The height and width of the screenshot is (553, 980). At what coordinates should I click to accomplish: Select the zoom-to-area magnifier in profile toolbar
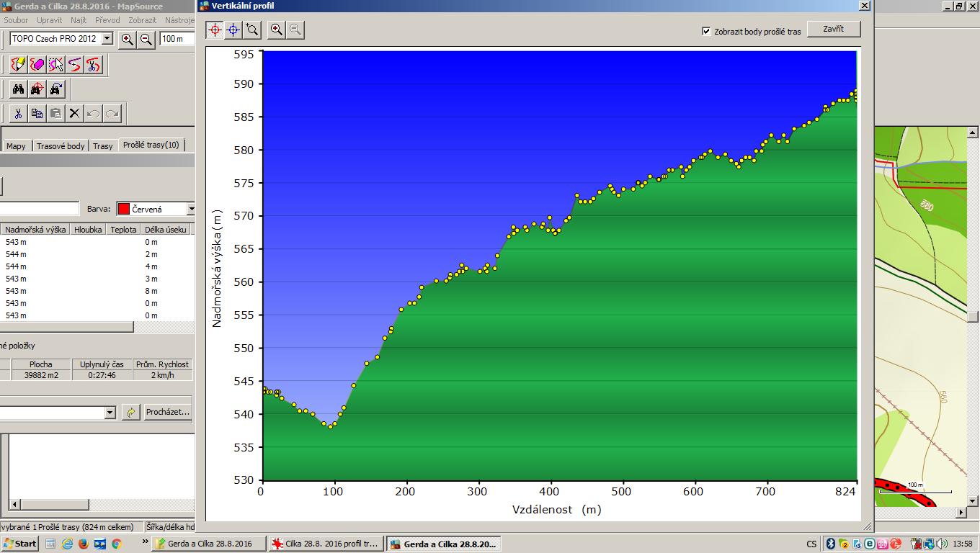click(x=252, y=30)
